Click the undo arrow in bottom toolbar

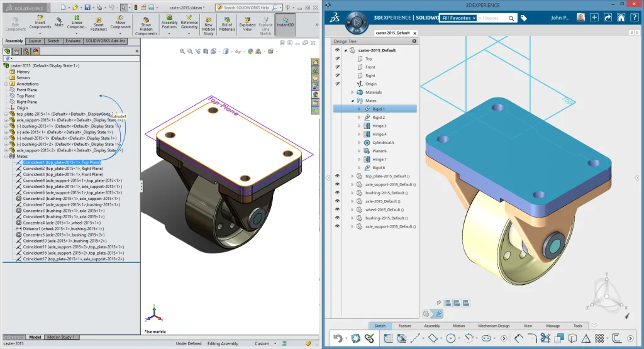[x=338, y=338]
